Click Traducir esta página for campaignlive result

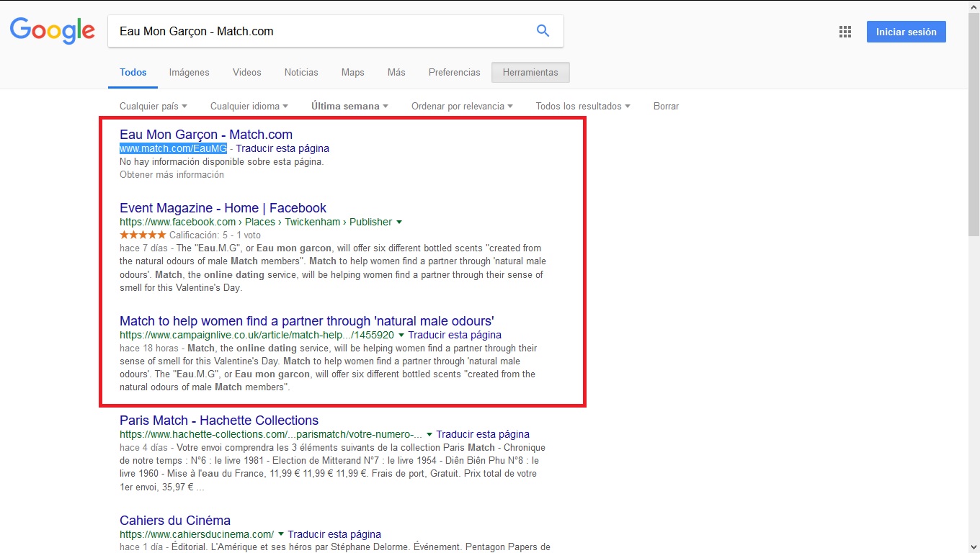point(455,335)
